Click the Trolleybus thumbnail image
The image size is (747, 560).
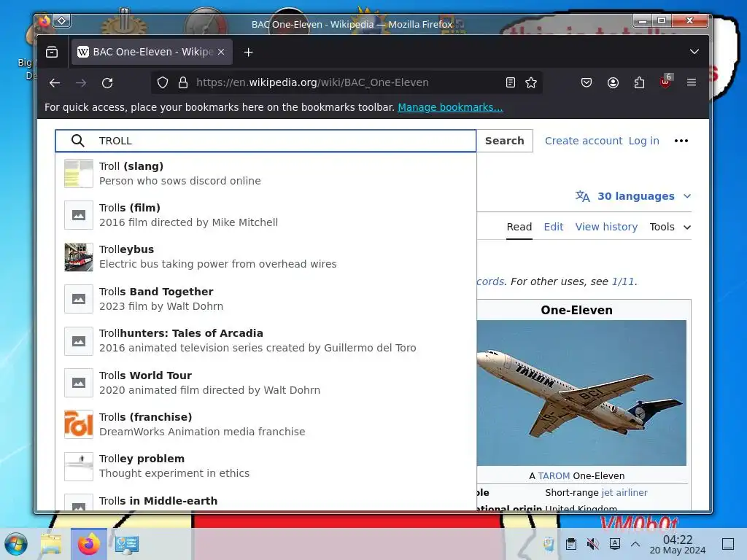pos(79,257)
